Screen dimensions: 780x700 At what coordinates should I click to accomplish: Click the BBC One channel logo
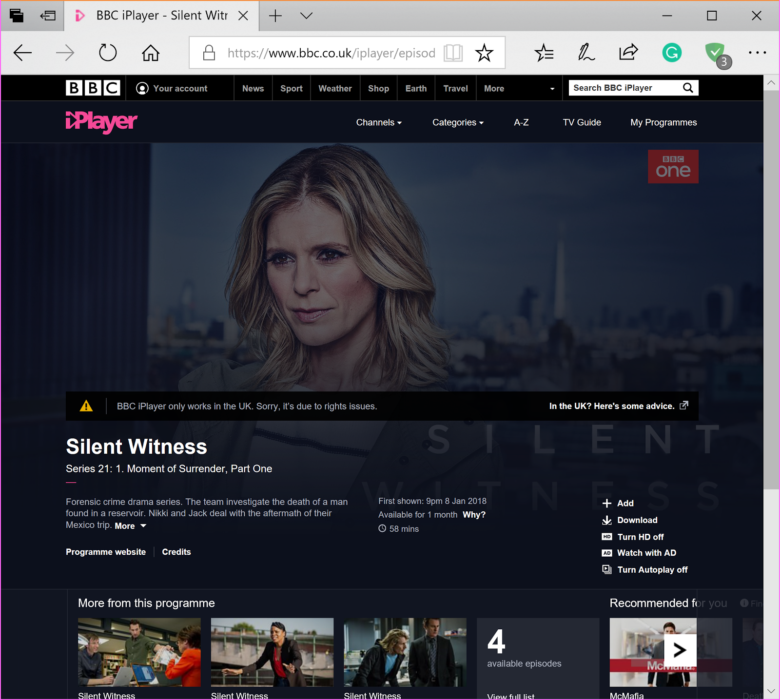pyautogui.click(x=673, y=167)
